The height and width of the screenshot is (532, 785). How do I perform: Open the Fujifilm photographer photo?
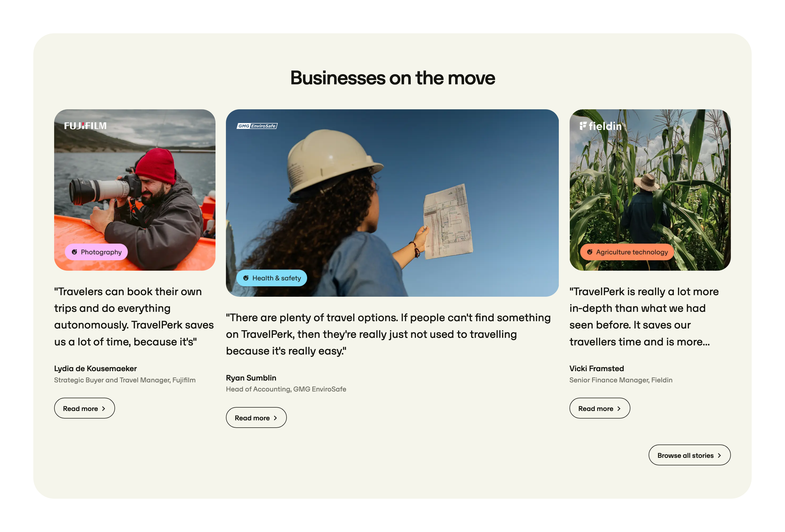click(135, 190)
